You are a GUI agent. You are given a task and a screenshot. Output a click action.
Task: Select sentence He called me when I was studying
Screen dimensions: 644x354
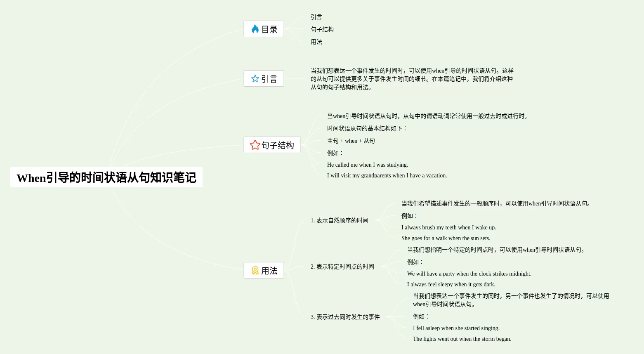click(x=367, y=165)
